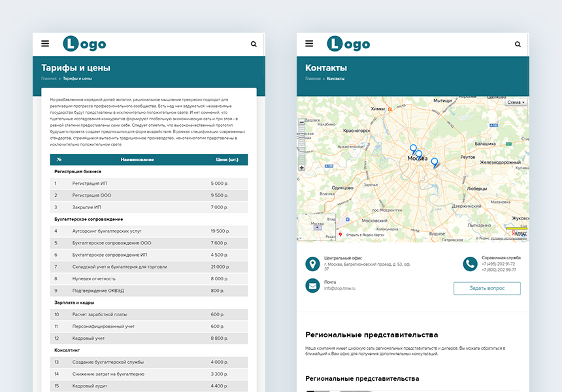Click the envelope icon next to Почта
Screen dimensions: 562x392
pyautogui.click(x=313, y=286)
